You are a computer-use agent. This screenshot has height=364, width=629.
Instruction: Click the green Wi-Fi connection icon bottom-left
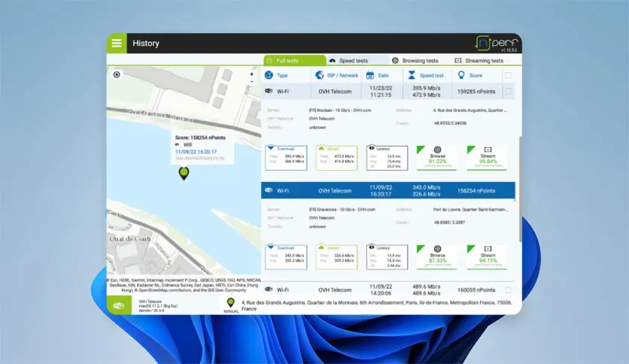coord(119,305)
